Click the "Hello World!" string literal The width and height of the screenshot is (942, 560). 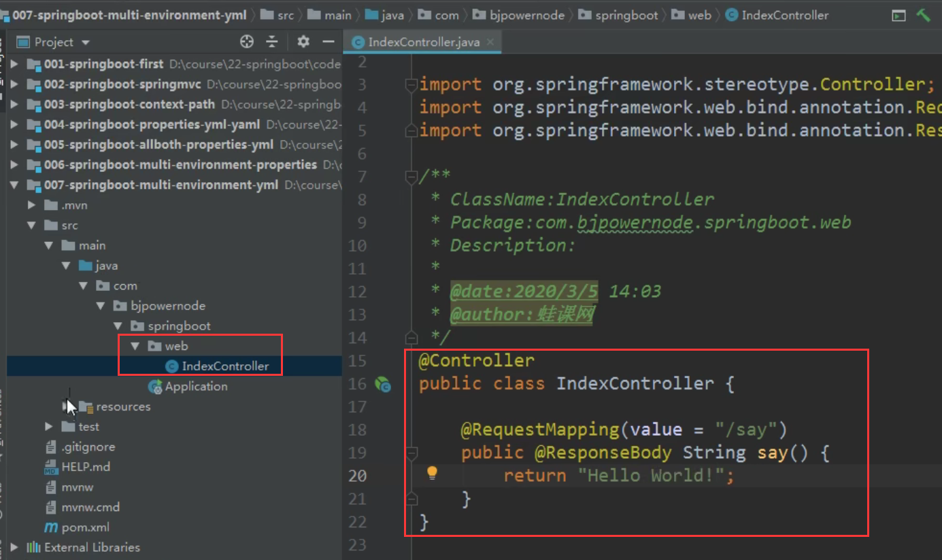650,475
